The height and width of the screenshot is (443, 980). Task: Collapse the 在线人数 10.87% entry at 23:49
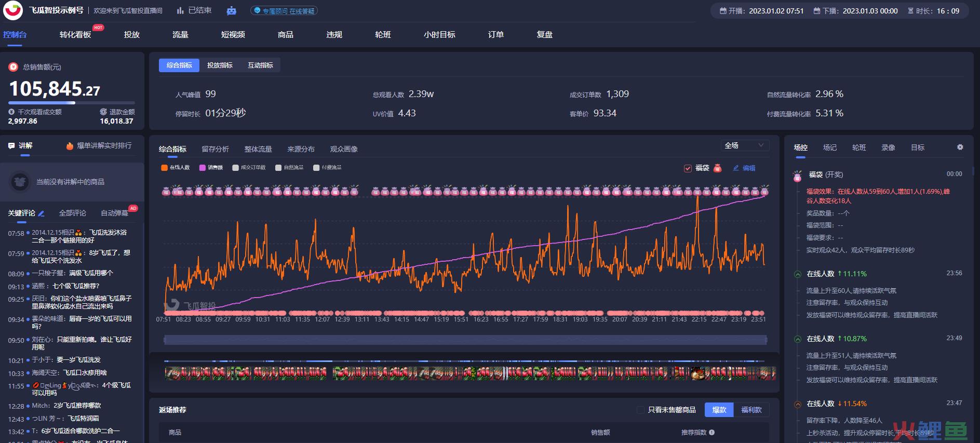798,339
